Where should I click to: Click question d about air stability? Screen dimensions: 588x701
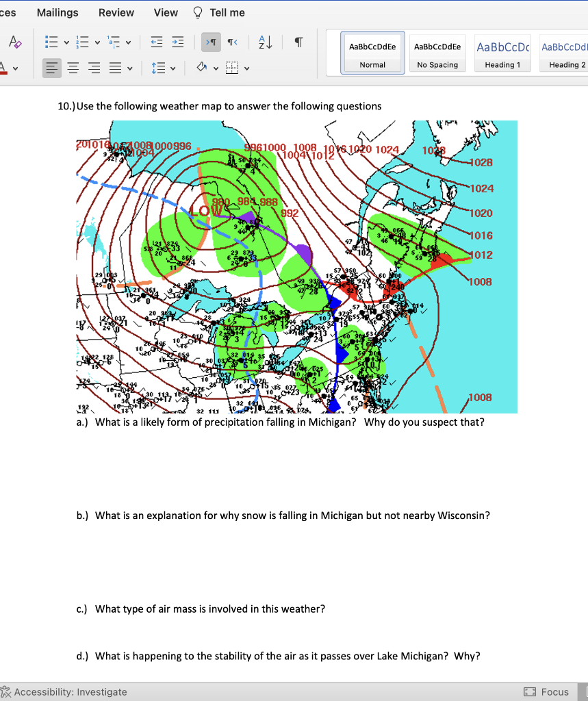click(278, 657)
